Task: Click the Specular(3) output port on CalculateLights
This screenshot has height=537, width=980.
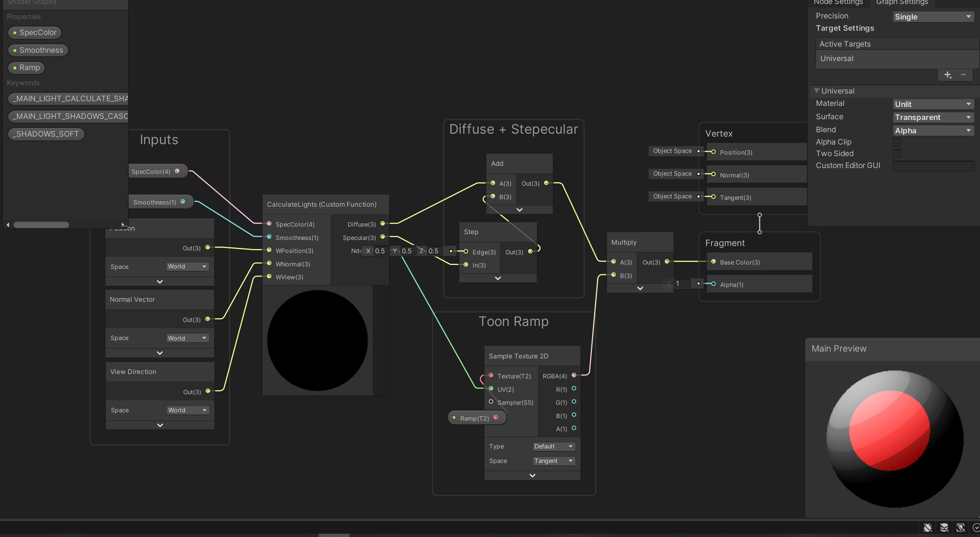Action: click(383, 237)
